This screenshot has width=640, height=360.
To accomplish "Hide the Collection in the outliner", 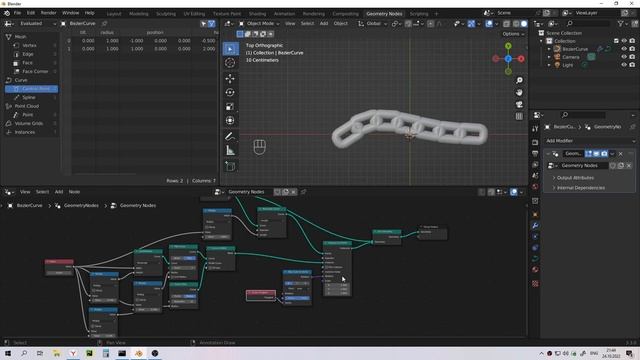I will pyautogui.click(x=624, y=41).
